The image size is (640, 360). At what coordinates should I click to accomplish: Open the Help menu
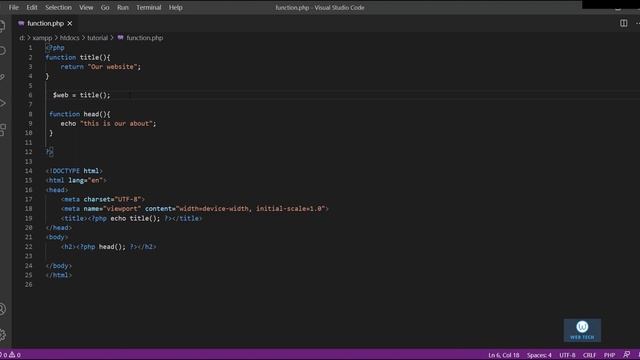pyautogui.click(x=176, y=7)
